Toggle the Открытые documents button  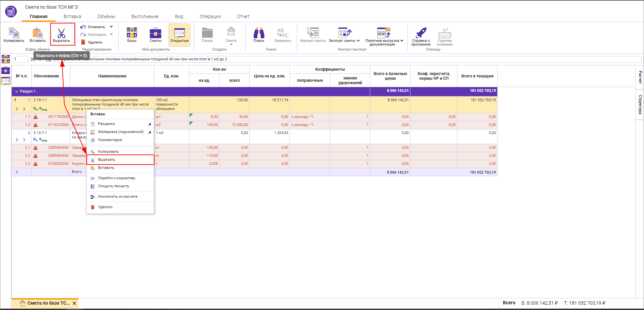[x=180, y=35]
